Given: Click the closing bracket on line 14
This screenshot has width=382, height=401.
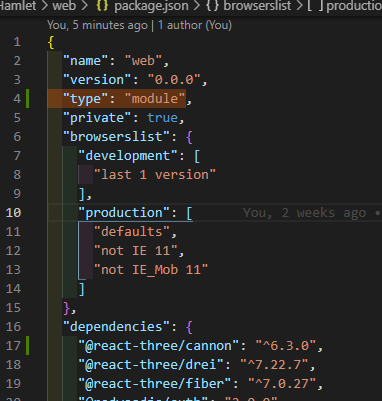Looking at the screenshot, I should pyautogui.click(x=82, y=289).
